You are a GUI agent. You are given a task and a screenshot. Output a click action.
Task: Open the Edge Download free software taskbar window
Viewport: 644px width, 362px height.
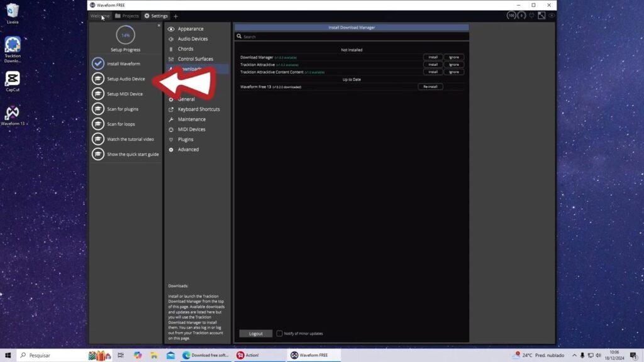(206, 356)
